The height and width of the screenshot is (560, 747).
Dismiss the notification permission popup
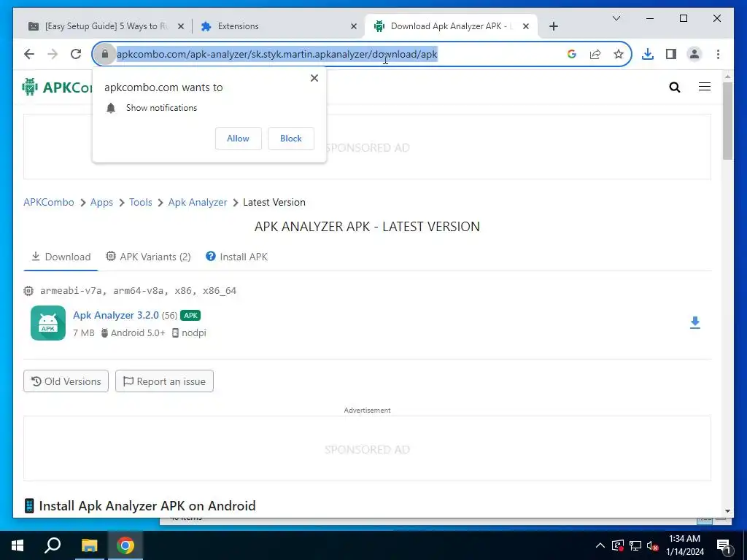(314, 78)
